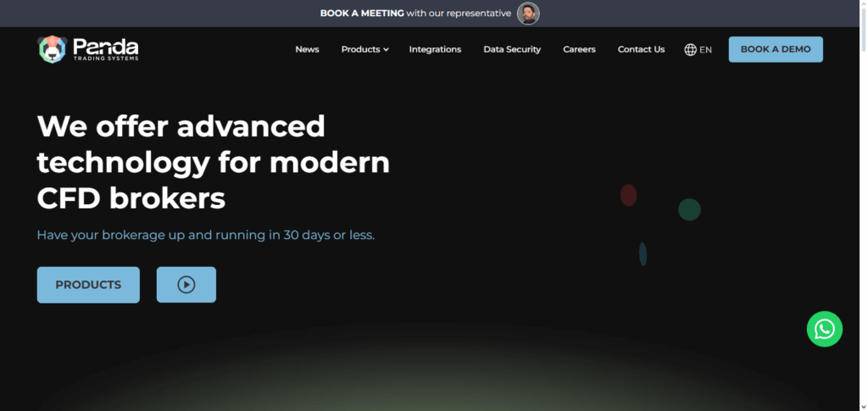
Task: Open the Products menu item
Action: point(360,49)
